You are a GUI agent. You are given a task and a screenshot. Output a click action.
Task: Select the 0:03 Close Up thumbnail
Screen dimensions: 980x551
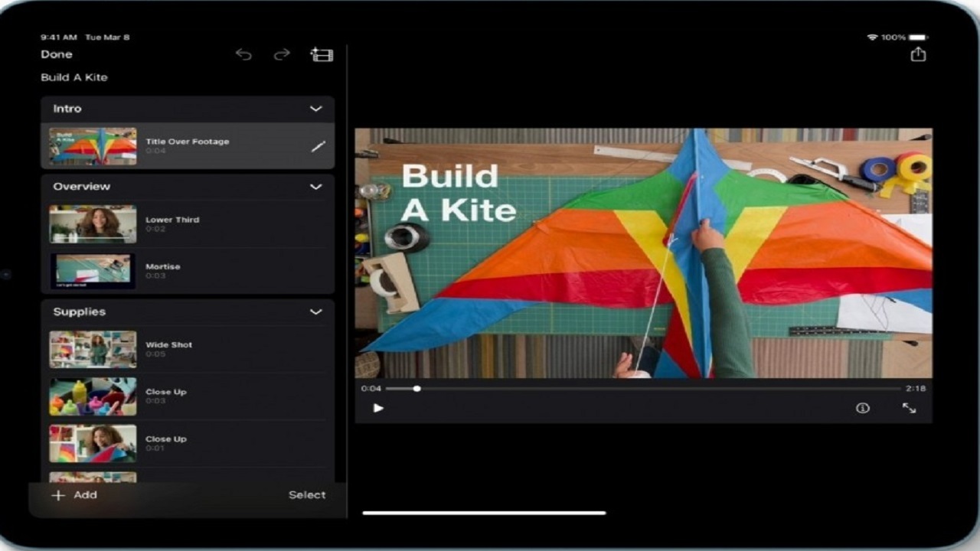coord(93,396)
